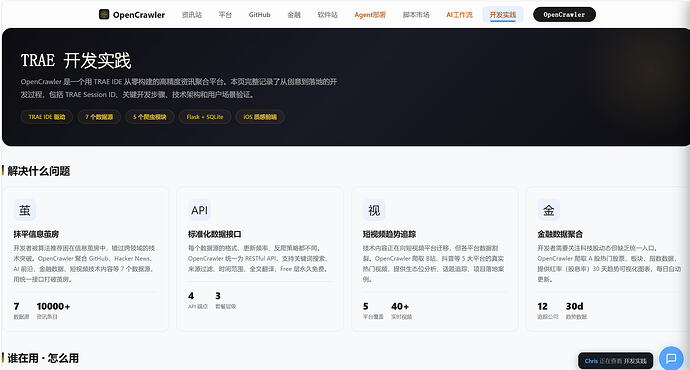
Task: Open the 金融 nav item
Action: click(294, 15)
